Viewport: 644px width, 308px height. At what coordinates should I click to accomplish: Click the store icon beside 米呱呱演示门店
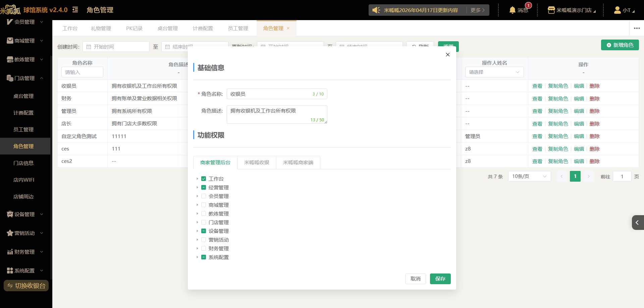[x=551, y=10]
